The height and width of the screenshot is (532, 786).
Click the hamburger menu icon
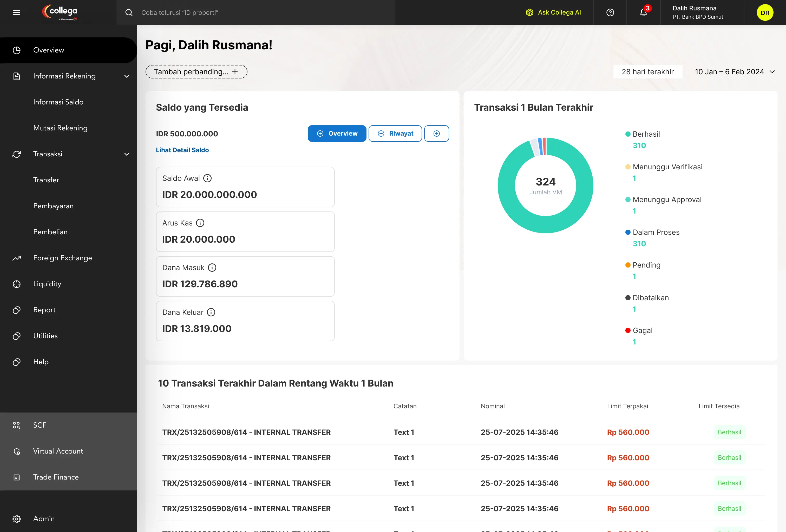[17, 12]
